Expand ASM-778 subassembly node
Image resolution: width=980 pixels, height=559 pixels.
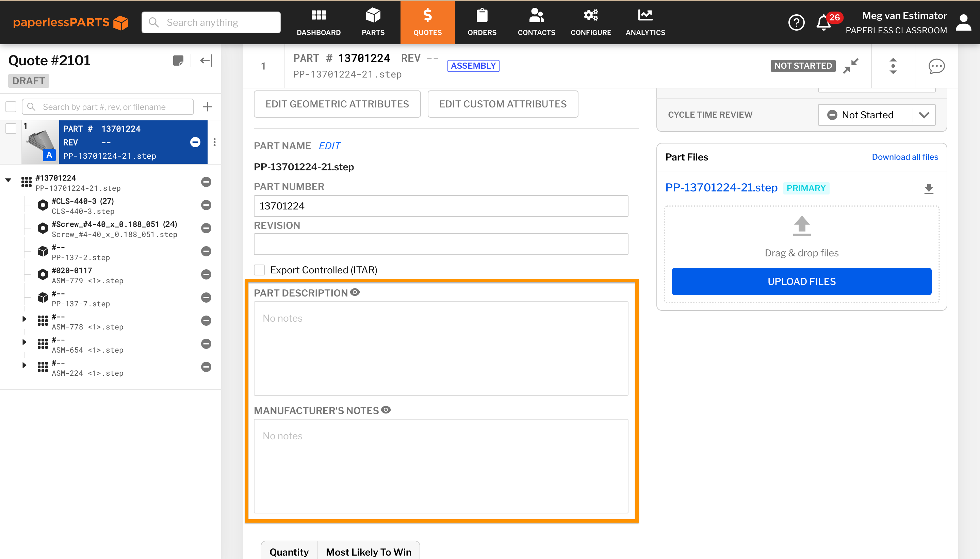[24, 319]
